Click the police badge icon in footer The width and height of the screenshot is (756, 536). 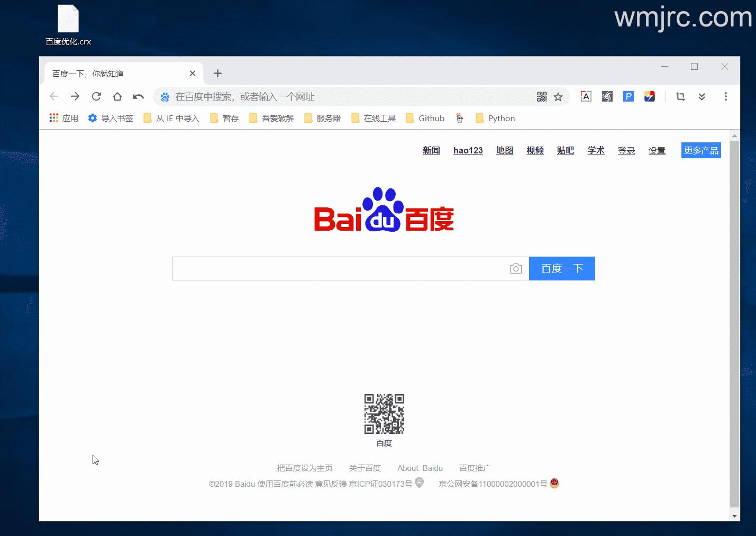(554, 483)
